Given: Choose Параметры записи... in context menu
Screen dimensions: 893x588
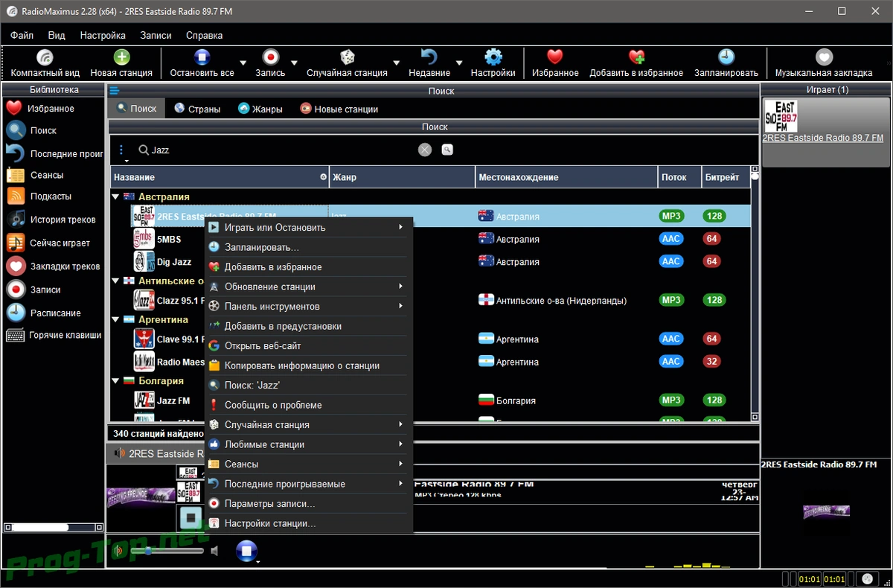Looking at the screenshot, I should click(x=307, y=504).
